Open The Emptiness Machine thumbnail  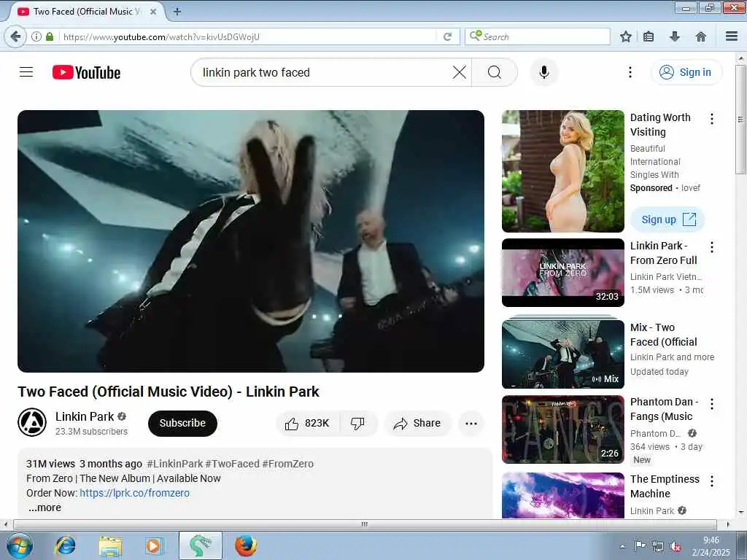[x=562, y=495]
